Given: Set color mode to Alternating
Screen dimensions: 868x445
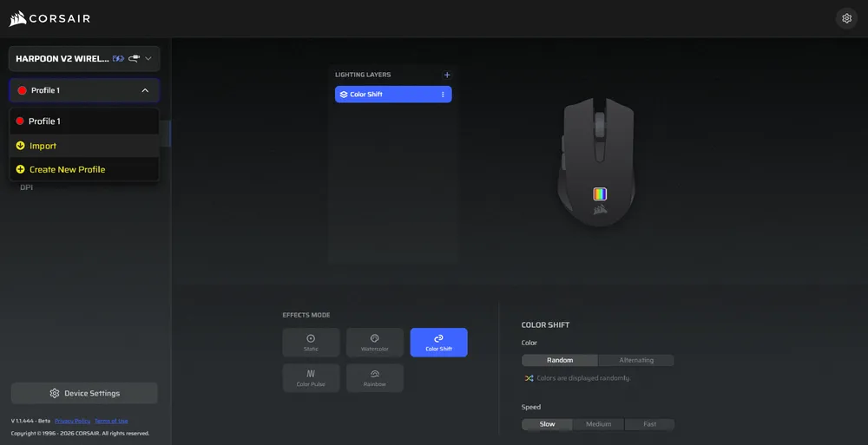Looking at the screenshot, I should click(x=636, y=360).
